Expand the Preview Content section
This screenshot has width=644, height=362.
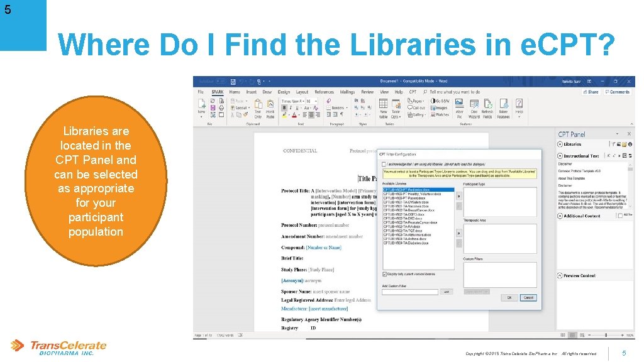[x=559, y=275]
